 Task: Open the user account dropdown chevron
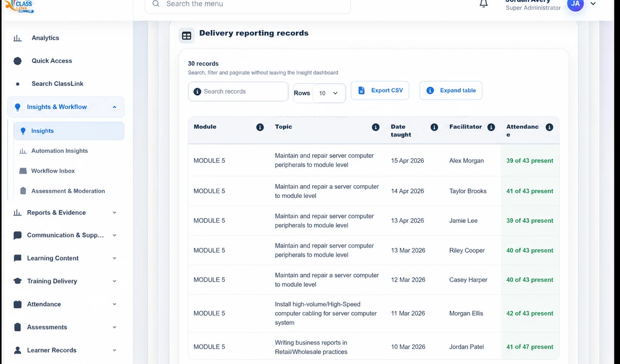593,4
